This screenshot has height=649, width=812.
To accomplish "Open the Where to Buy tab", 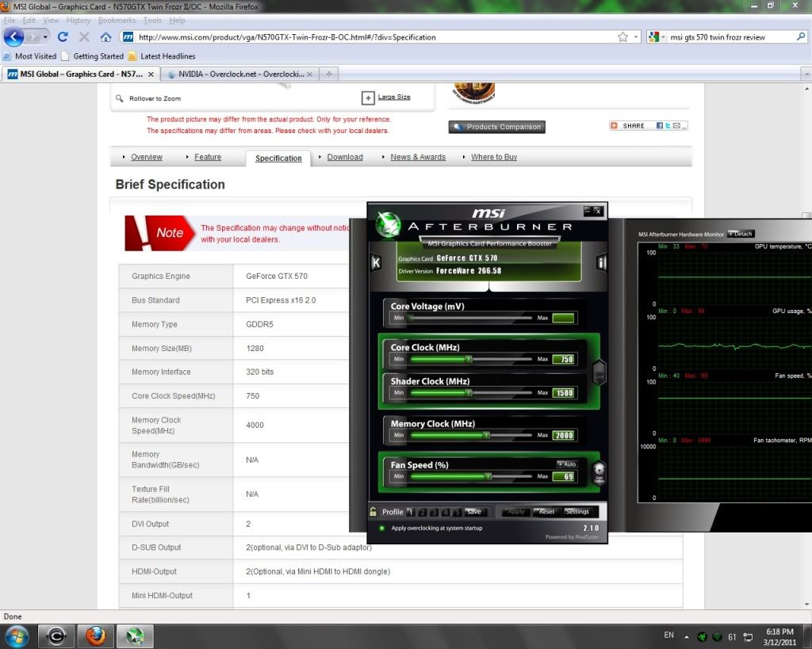I will [494, 157].
